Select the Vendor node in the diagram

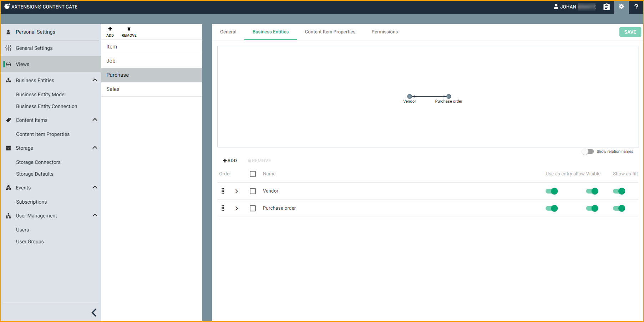pos(410,96)
